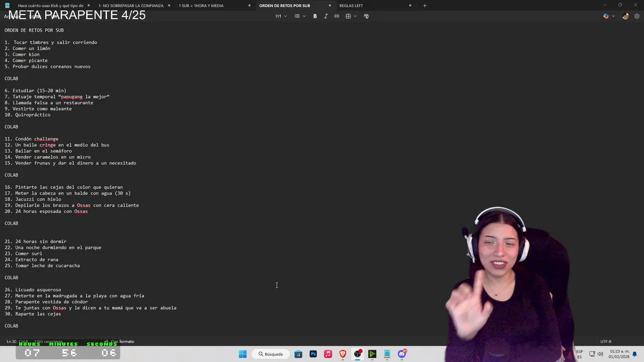The height and width of the screenshot is (362, 644).
Task: Click line '1. Tocar timbres y salir corriendo'
Action: click(x=51, y=42)
